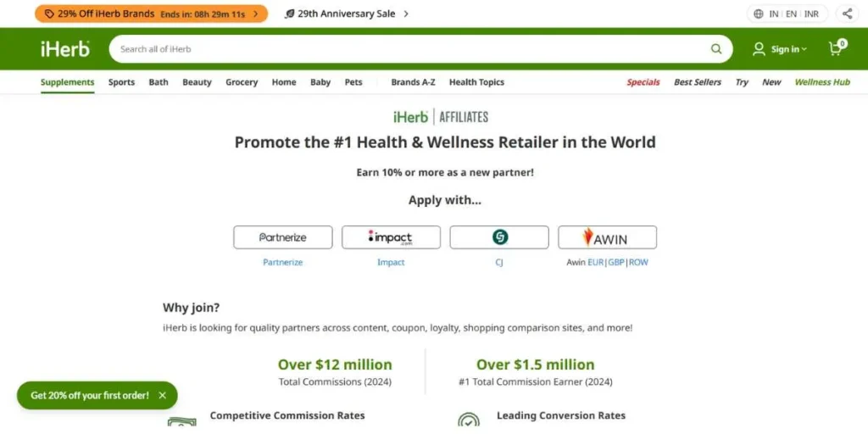This screenshot has width=868, height=434.
Task: Click the user account icon beside Sign in
Action: [759, 48]
